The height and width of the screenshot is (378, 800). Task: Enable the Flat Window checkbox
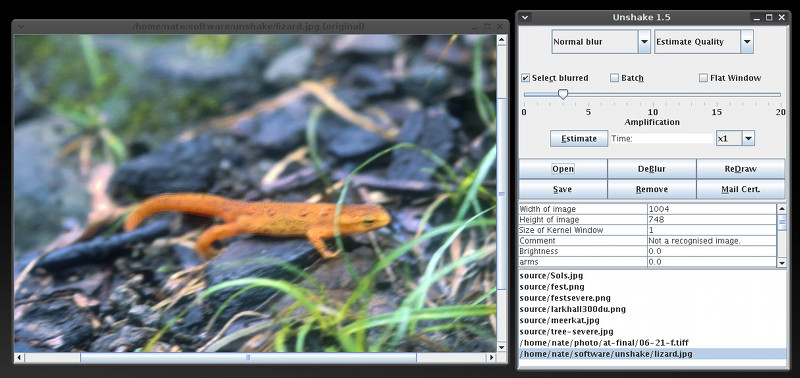pyautogui.click(x=704, y=78)
